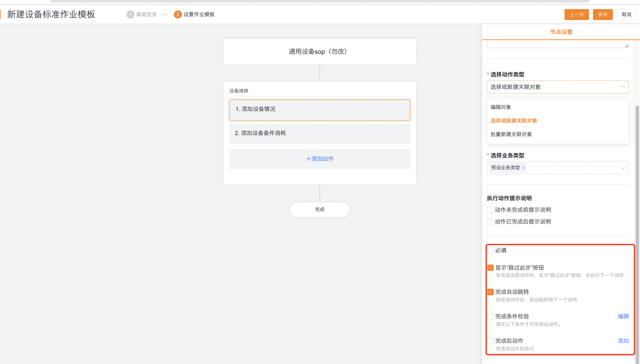Enable the 必填 checkbox
Viewport: 640px width, 364px height.
pyautogui.click(x=490, y=250)
